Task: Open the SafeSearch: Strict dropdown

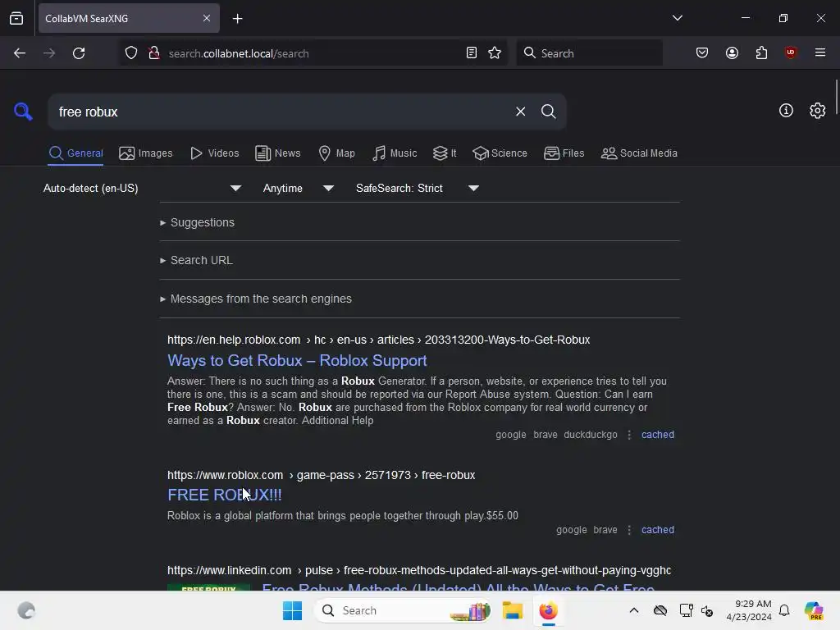Action: tap(418, 188)
